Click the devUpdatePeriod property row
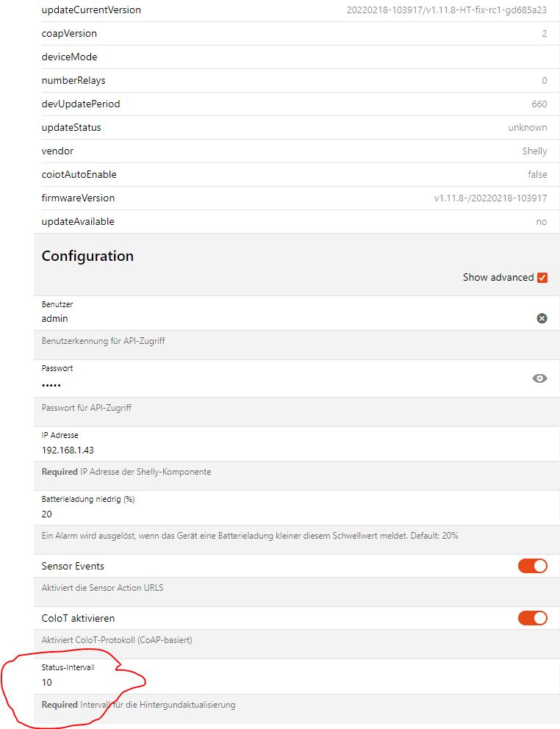 (294, 104)
